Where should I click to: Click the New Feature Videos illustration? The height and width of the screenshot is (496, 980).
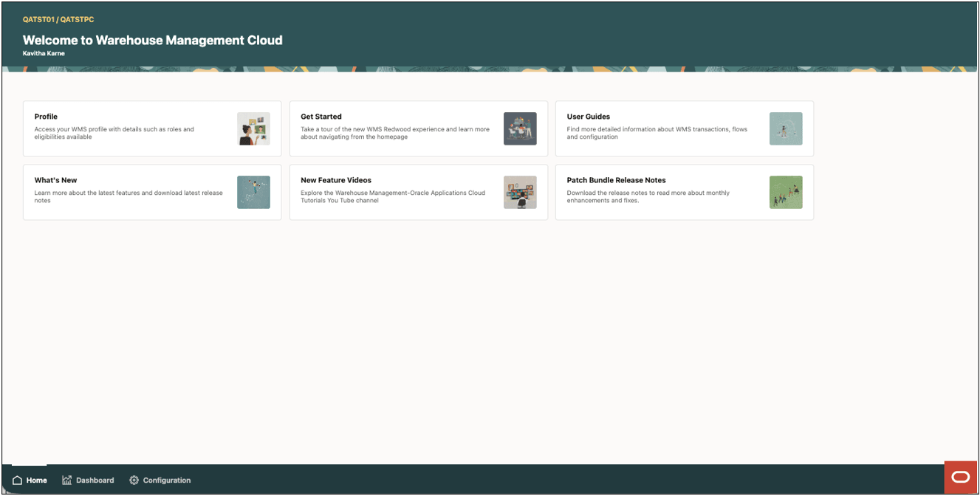520,192
